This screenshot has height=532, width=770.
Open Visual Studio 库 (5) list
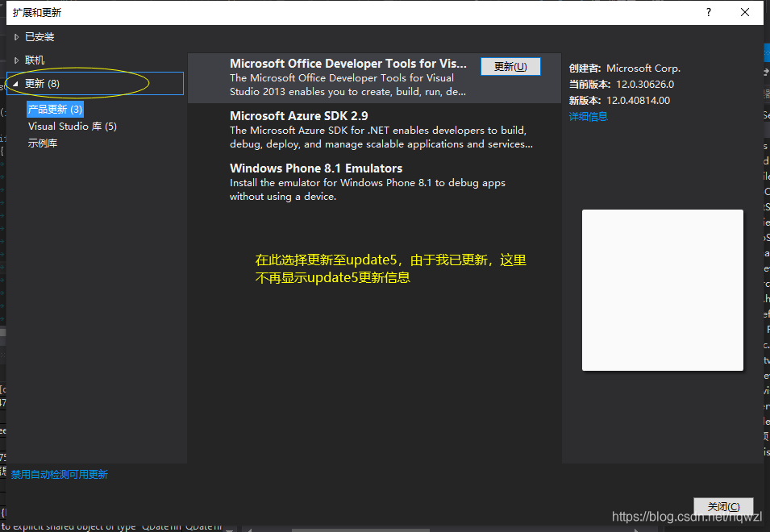pyautogui.click(x=73, y=126)
